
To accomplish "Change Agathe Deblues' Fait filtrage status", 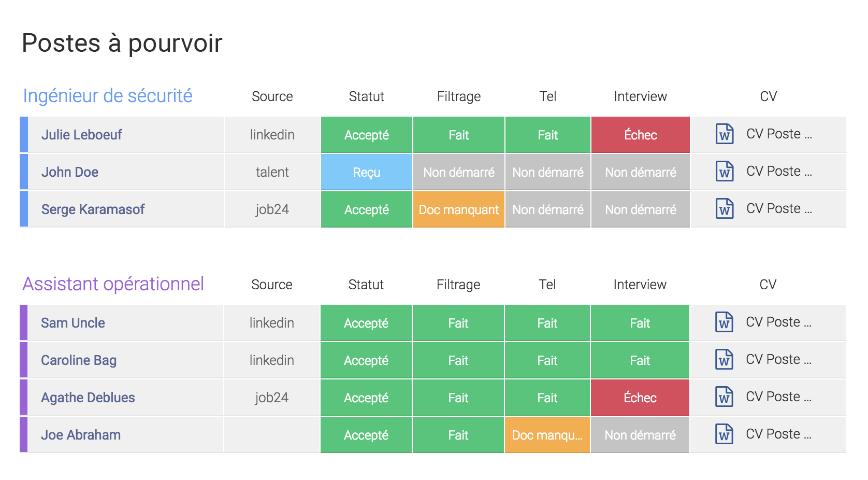I will click(x=458, y=398).
